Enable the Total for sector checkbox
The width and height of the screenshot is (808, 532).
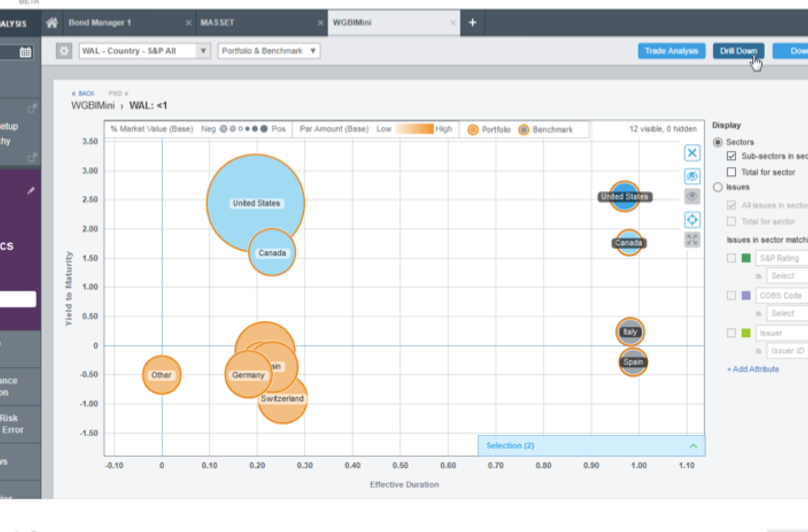pyautogui.click(x=731, y=172)
